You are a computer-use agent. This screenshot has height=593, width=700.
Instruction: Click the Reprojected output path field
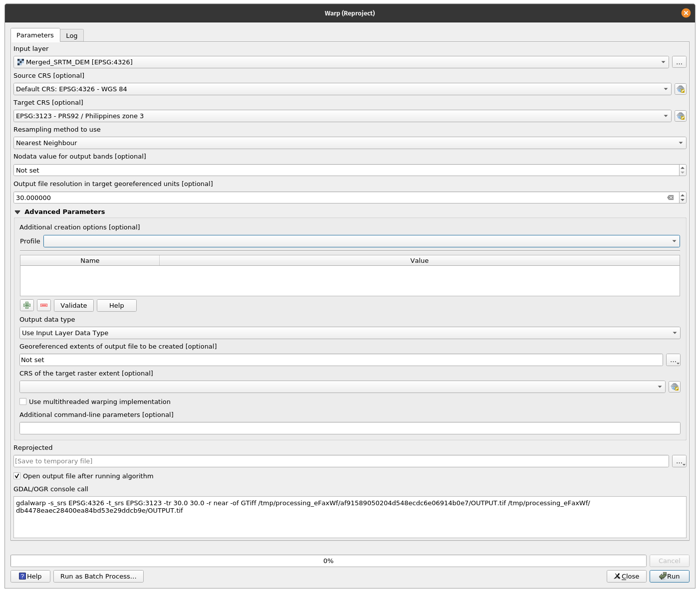pos(341,461)
